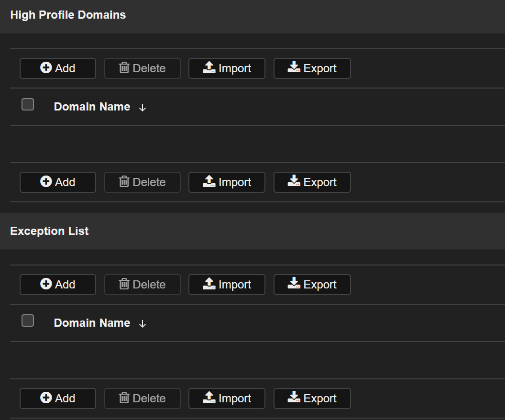Choose Export below the Exception List table
505x420 pixels.
312,398
